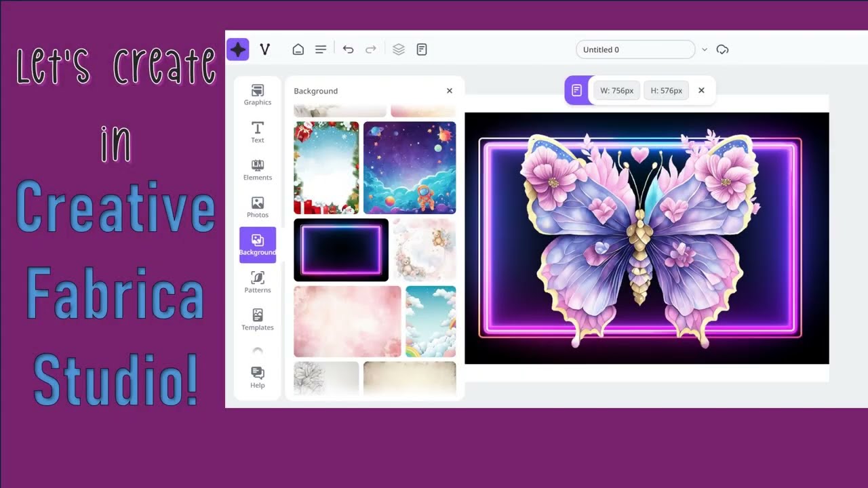Click the Background panel heading text
Viewport: 868px width, 488px height.
[x=315, y=91]
